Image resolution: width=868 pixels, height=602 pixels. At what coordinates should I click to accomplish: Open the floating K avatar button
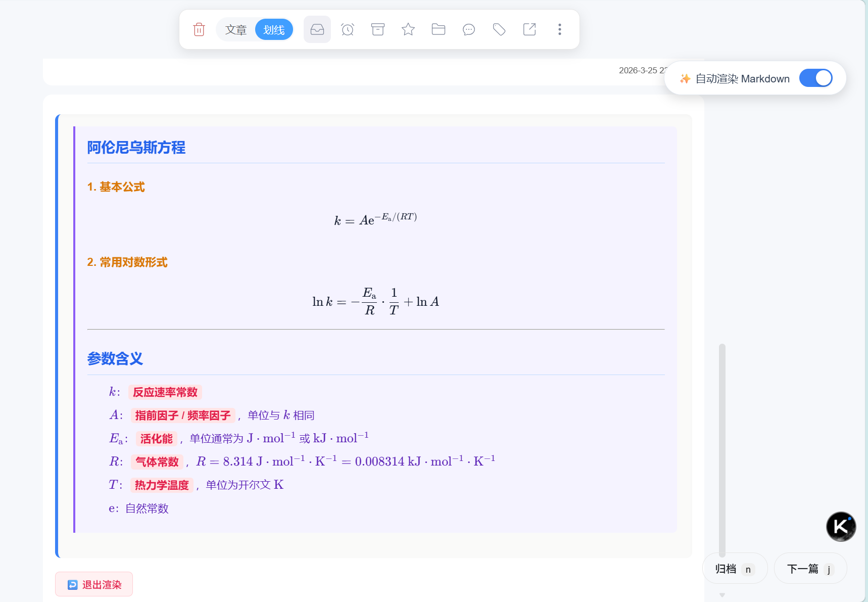click(x=841, y=526)
